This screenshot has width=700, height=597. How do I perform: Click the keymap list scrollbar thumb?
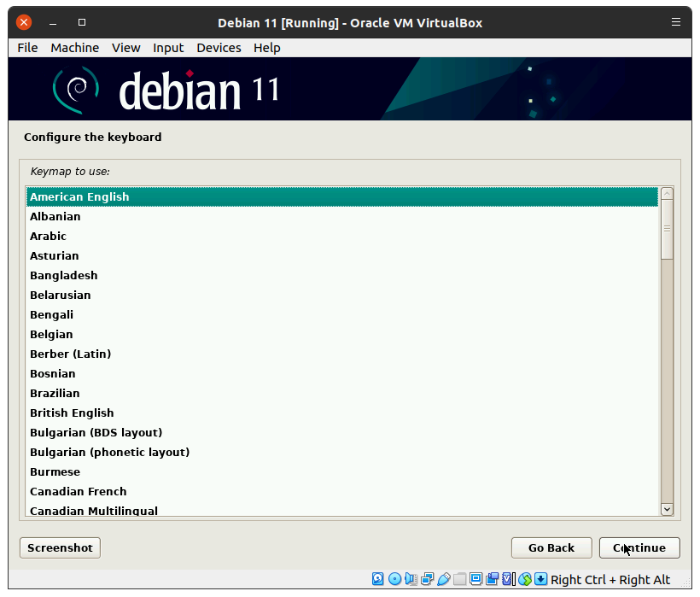668,229
